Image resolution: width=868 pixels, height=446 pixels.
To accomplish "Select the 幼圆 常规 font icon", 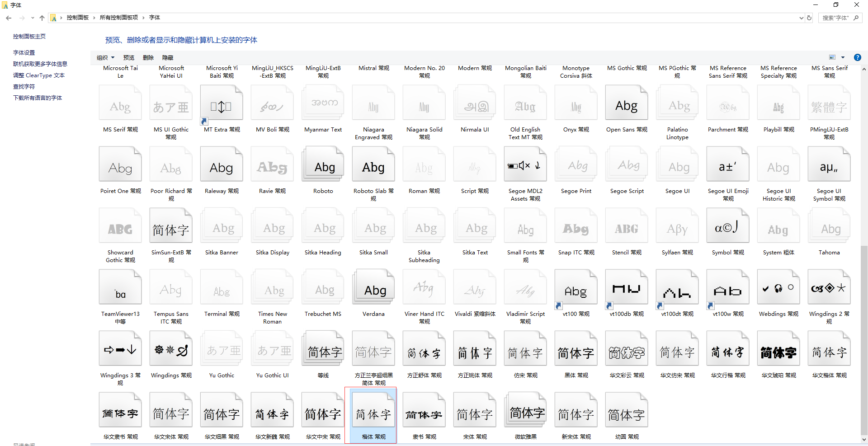I will 627,410.
